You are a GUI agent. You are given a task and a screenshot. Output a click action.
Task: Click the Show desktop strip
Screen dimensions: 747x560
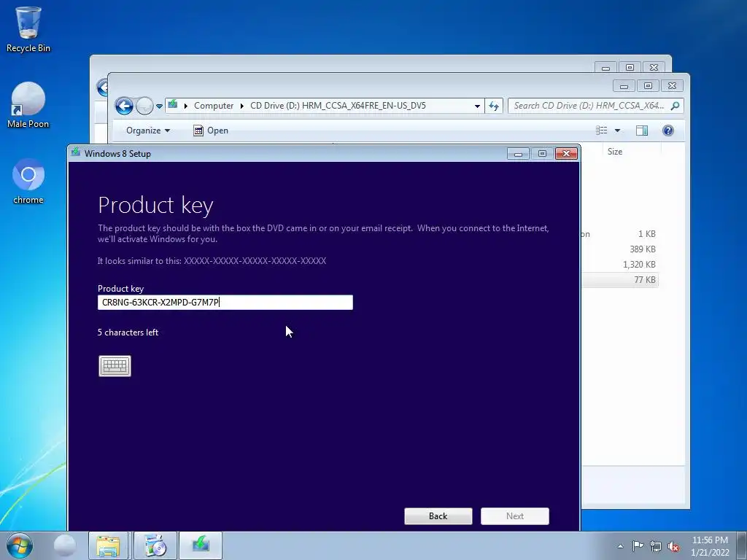742,545
